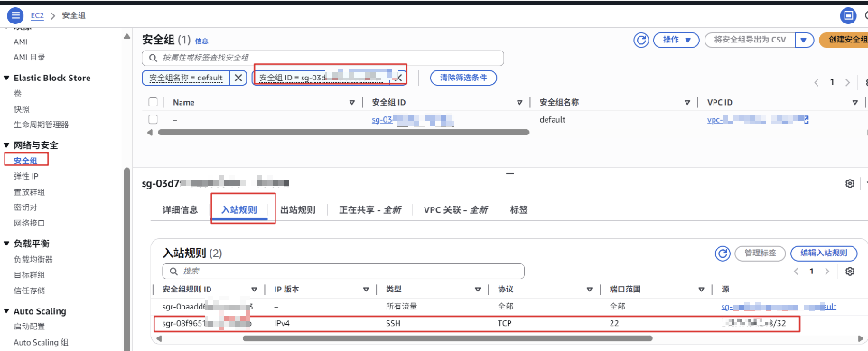Sort inbound rules by 类型 column
Screen dimensions: 868x351
[x=478, y=290]
